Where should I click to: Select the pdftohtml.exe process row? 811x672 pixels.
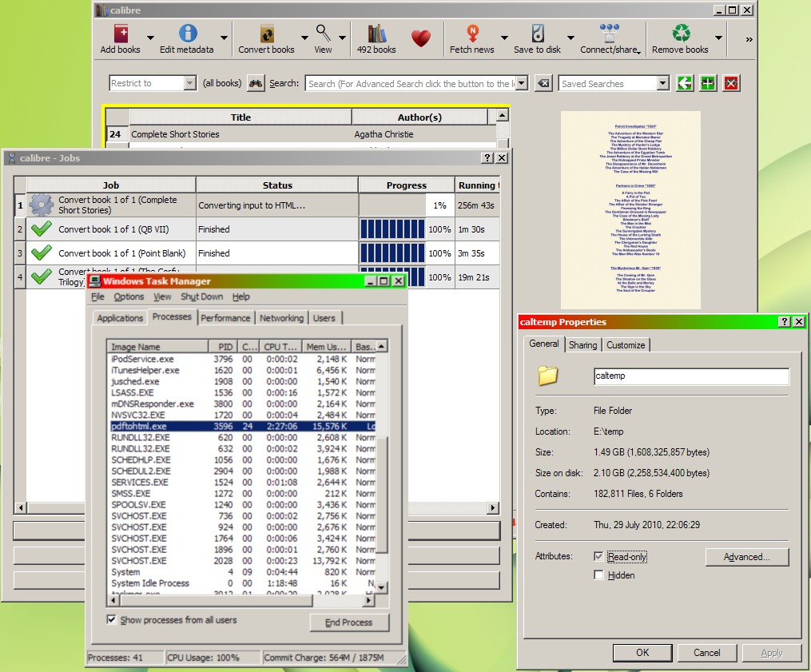[240, 427]
